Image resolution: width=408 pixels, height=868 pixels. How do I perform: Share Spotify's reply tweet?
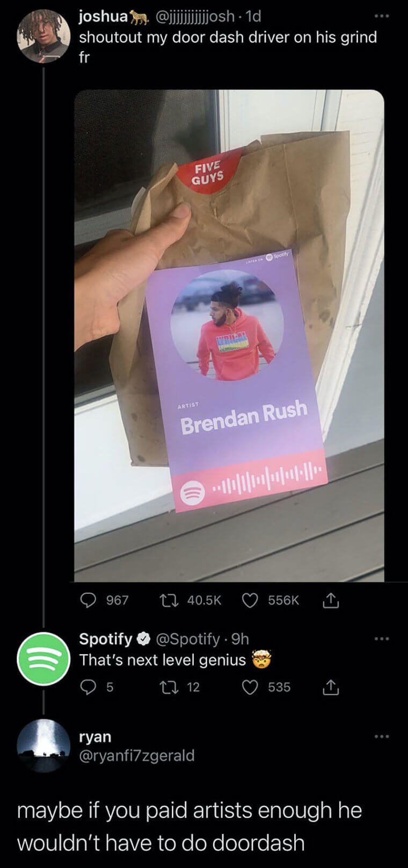point(332,686)
